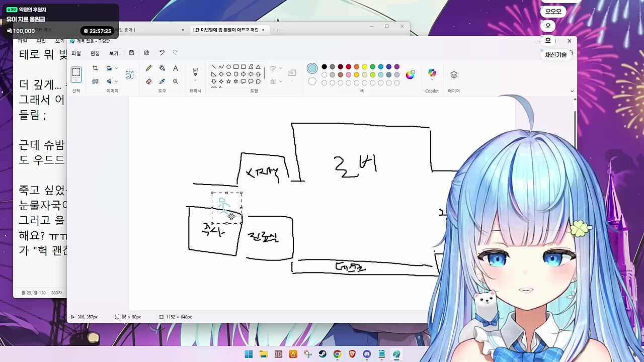Open the 파일 menu in Paint
The height and width of the screenshot is (362, 644).
76,53
